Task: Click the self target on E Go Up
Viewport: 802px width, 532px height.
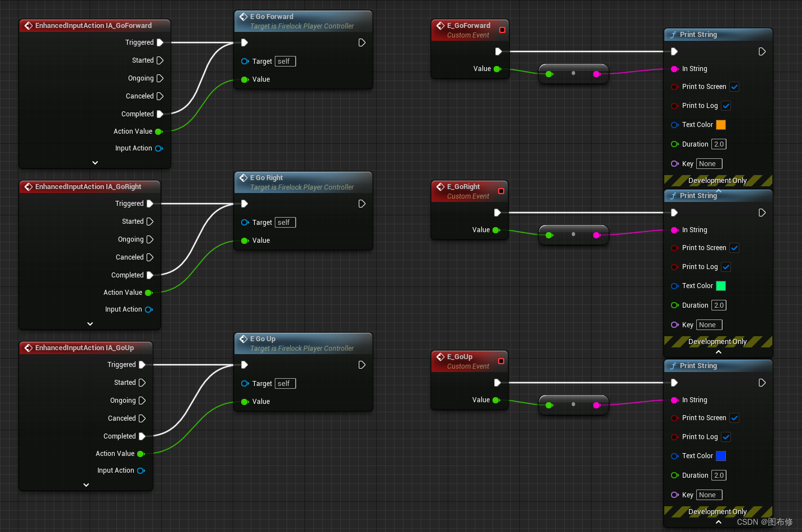Action: click(x=285, y=384)
